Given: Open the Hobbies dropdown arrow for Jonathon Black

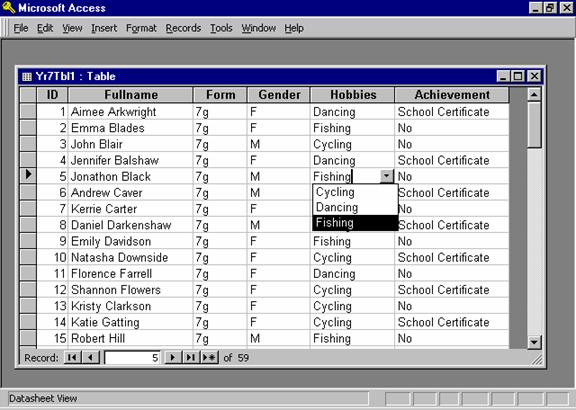Looking at the screenshot, I should [x=386, y=176].
